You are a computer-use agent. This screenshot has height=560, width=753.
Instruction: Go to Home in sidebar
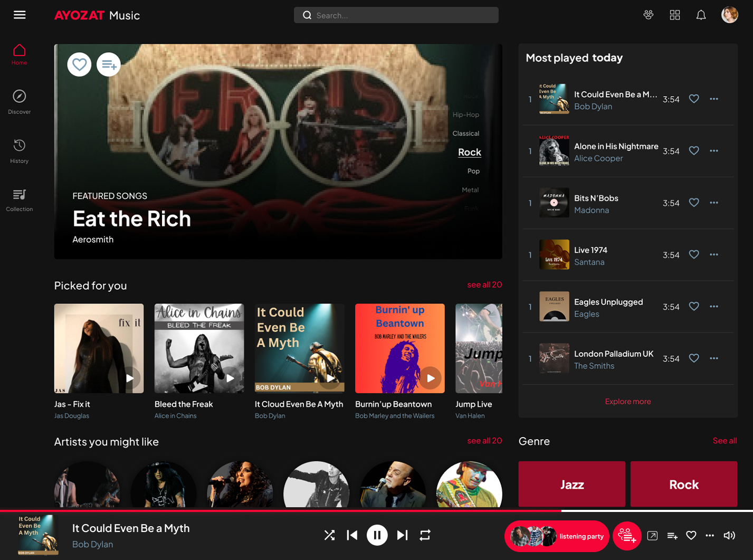(x=20, y=55)
